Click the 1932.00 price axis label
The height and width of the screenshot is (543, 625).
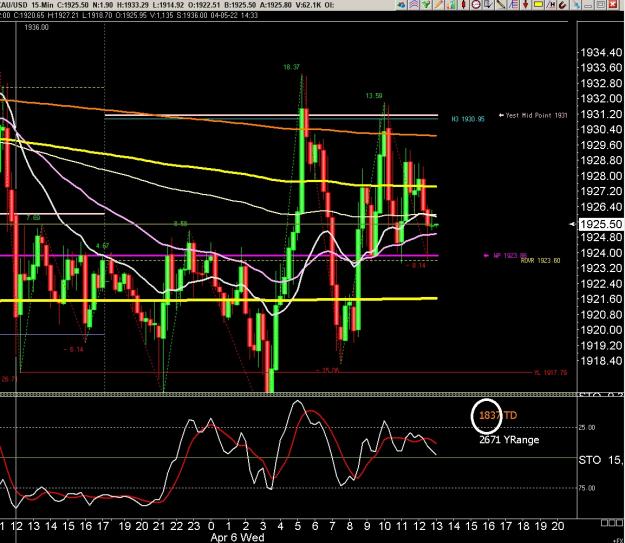(x=601, y=98)
